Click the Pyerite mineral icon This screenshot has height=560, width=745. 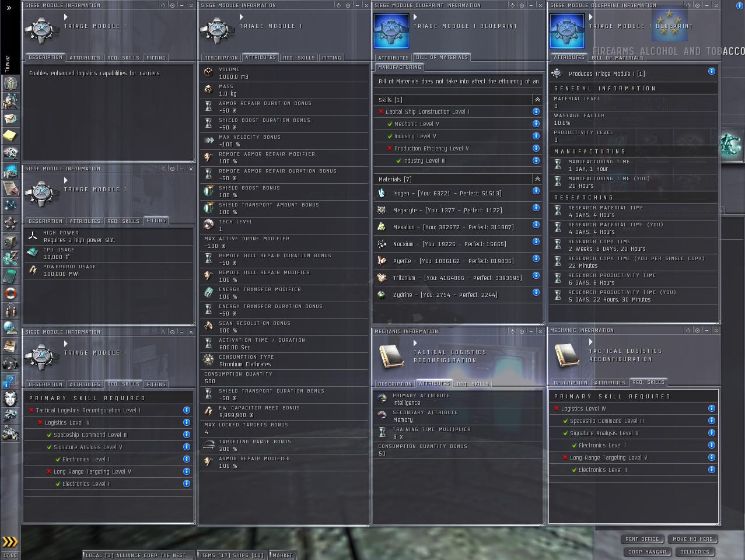[382, 261]
